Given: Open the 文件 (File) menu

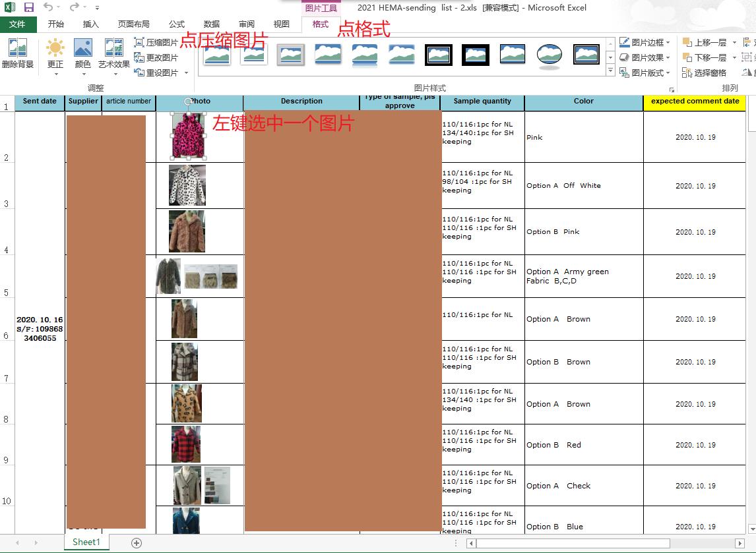Looking at the screenshot, I should coord(18,24).
